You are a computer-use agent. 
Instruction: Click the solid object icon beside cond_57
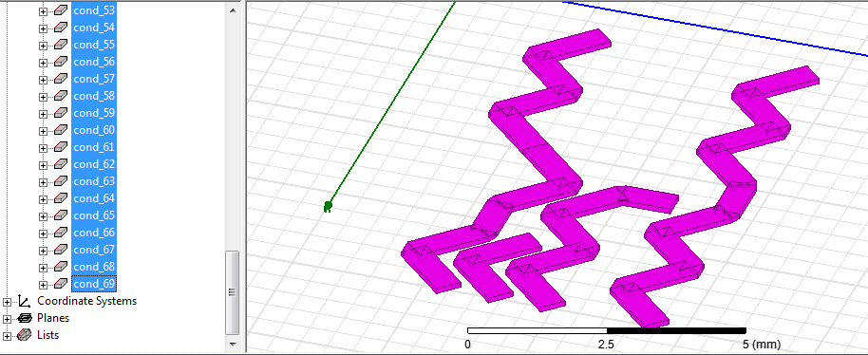click(x=61, y=79)
